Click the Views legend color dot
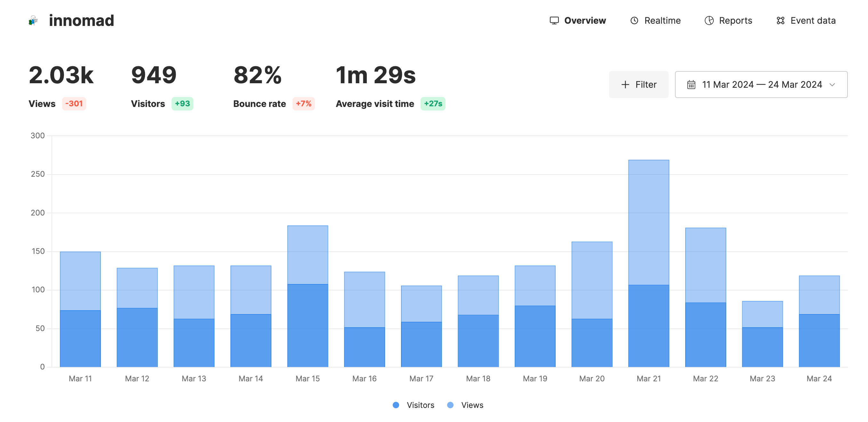The width and height of the screenshot is (868, 422). [x=450, y=405]
